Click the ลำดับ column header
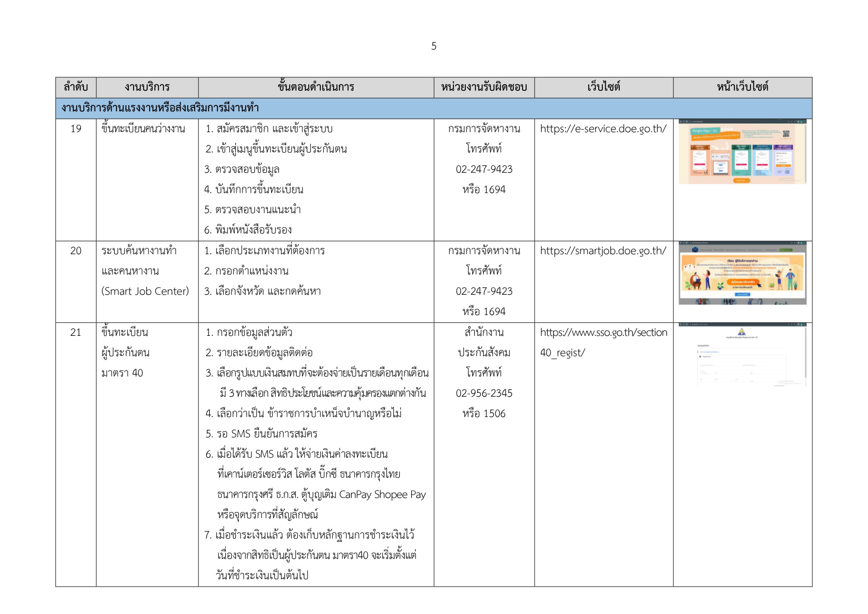The height and width of the screenshot is (614, 868). point(76,87)
